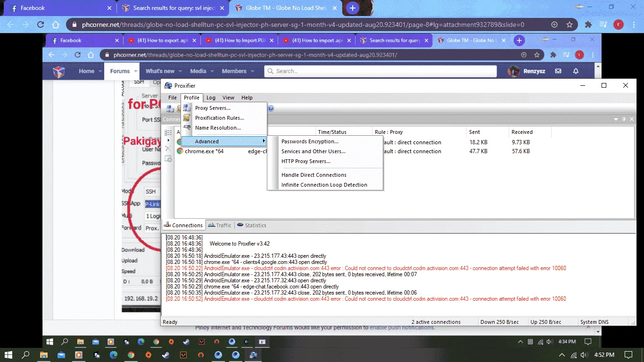The width and height of the screenshot is (644, 362).
Task: Sort by the Time/Status column header
Action: [x=332, y=132]
